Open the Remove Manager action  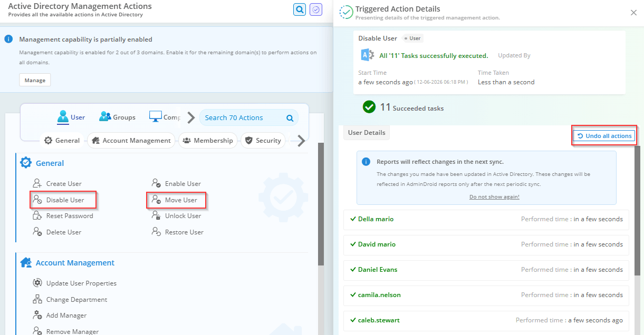72,332
